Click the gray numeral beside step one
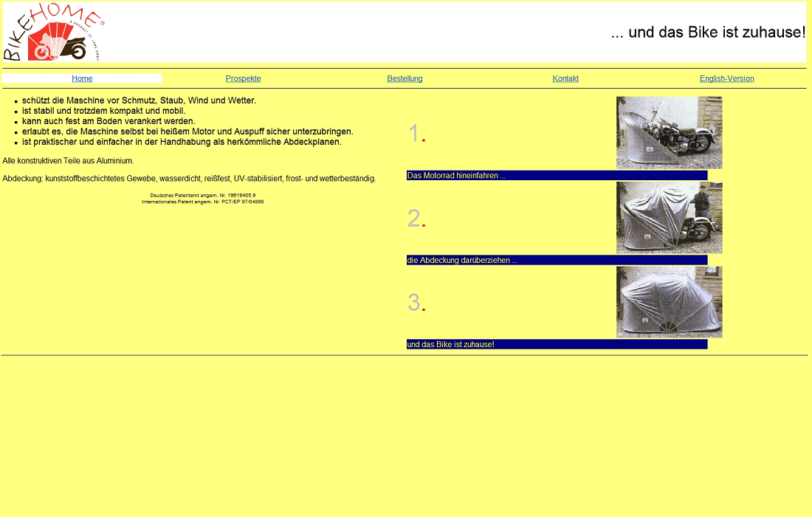 413,133
